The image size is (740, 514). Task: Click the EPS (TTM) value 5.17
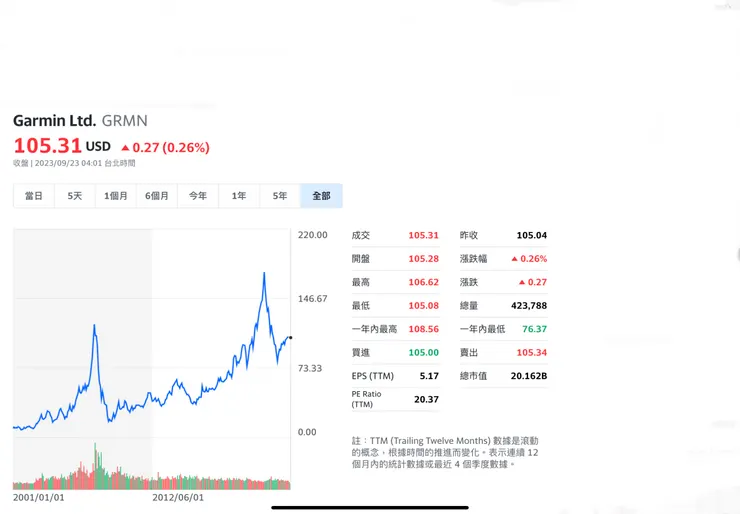tap(429, 376)
